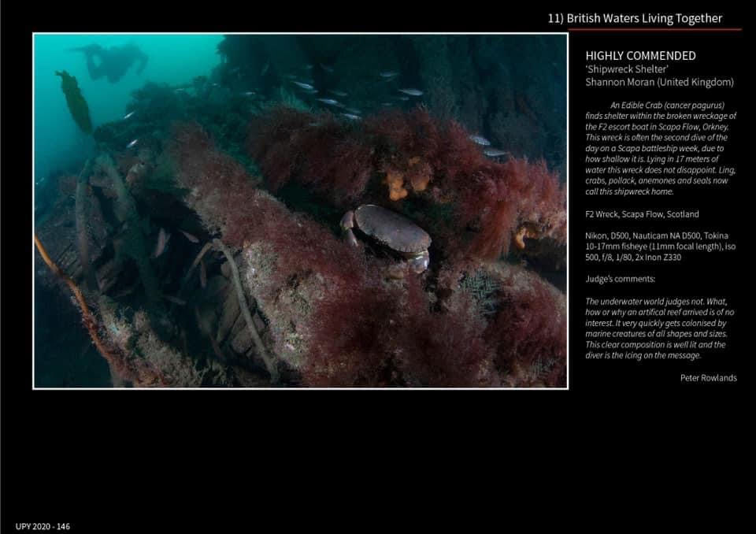This screenshot has width=756, height=534.
Task: Click the 'HIGHLY COMMENDED' award title
Action: tap(640, 56)
